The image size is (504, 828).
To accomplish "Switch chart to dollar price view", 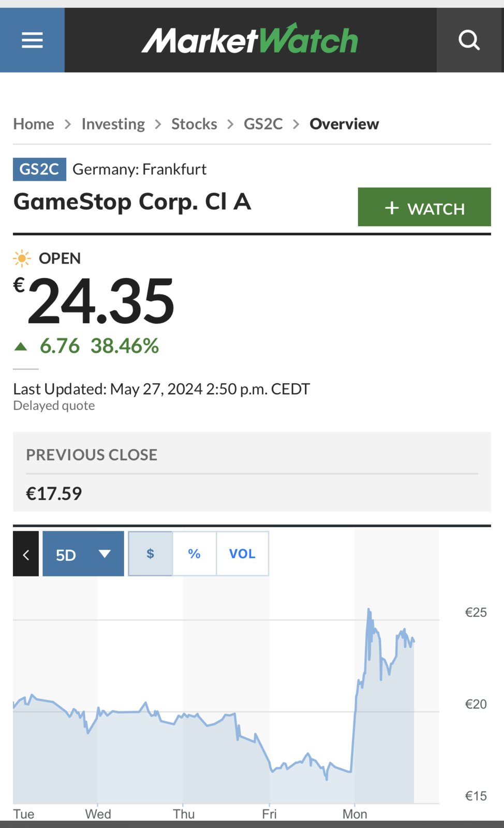I will (x=150, y=554).
